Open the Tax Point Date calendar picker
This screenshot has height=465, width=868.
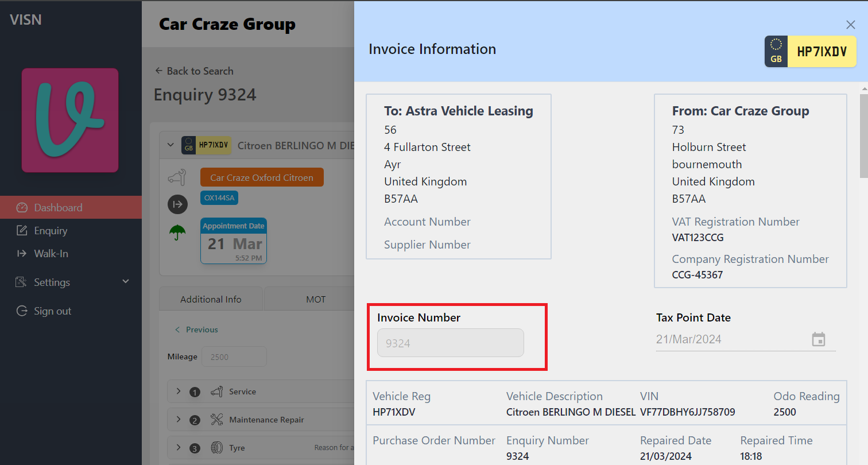(x=819, y=339)
